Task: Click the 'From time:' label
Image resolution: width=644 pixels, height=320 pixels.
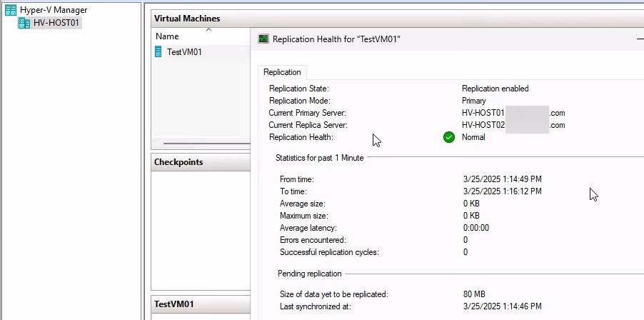Action: [x=296, y=179]
